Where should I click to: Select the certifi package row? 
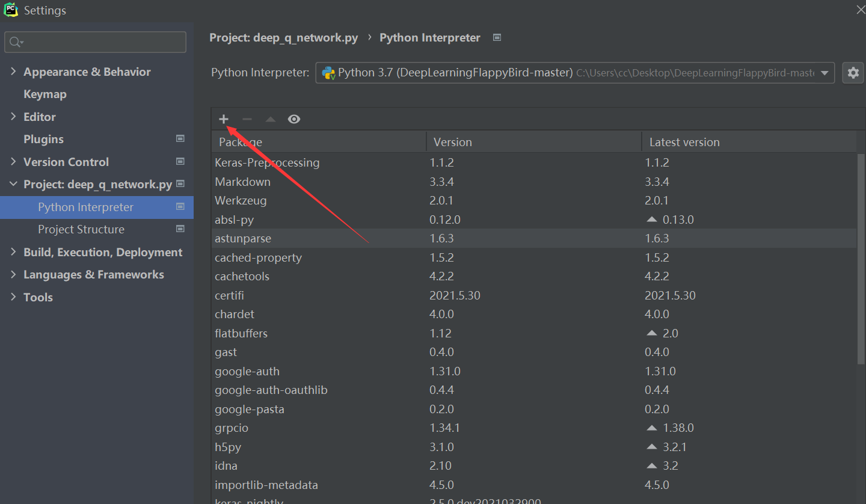pos(534,295)
